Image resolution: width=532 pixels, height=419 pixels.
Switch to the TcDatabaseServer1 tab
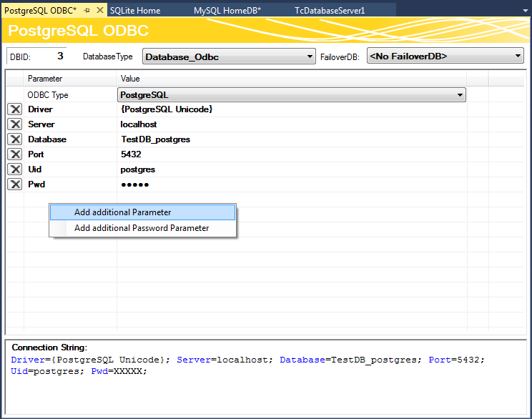coord(330,11)
